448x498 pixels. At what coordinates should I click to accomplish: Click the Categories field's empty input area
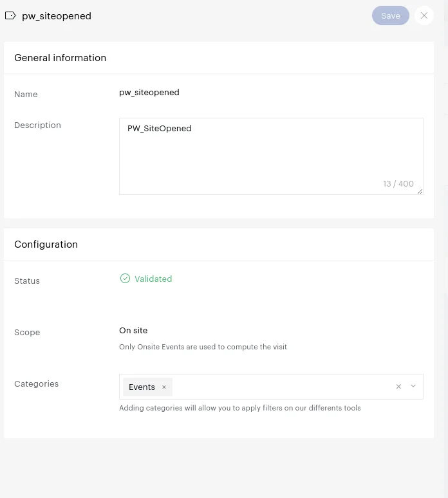pos(283,387)
